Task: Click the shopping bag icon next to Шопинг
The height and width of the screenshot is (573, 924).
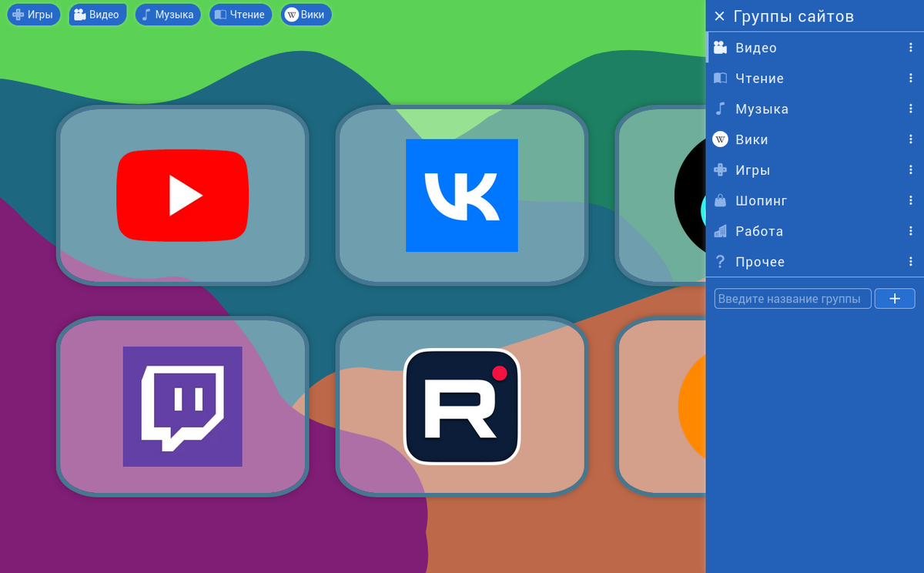Action: 720,200
